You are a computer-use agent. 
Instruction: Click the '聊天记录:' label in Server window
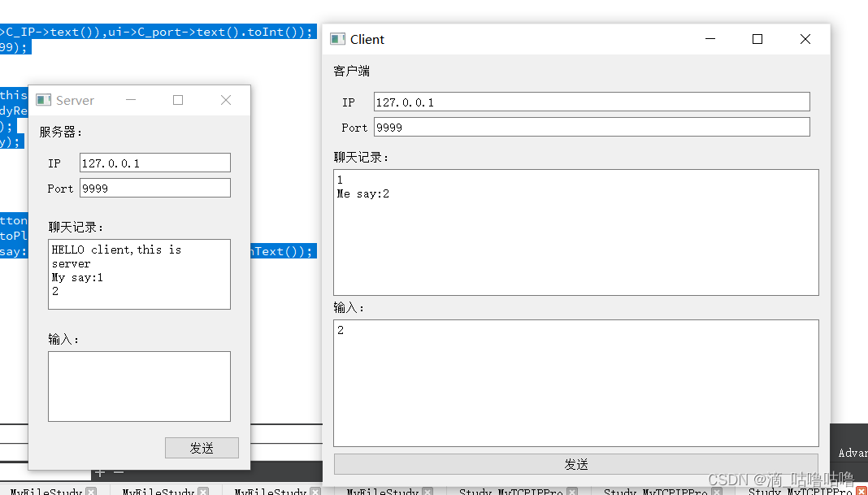click(76, 227)
